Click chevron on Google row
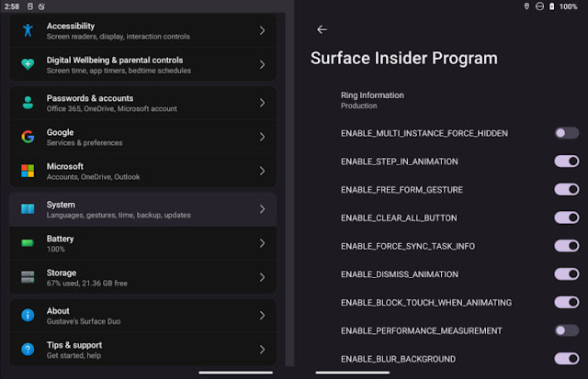Screen dimensions: 588x379 [262, 137]
